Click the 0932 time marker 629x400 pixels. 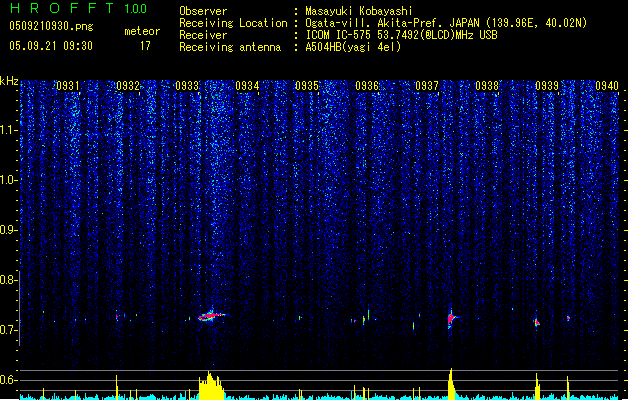[128, 86]
